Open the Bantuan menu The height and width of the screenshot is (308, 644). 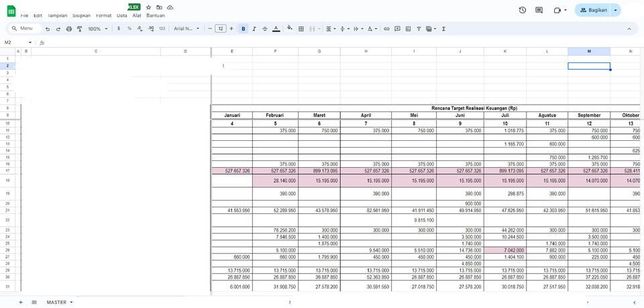coord(156,15)
